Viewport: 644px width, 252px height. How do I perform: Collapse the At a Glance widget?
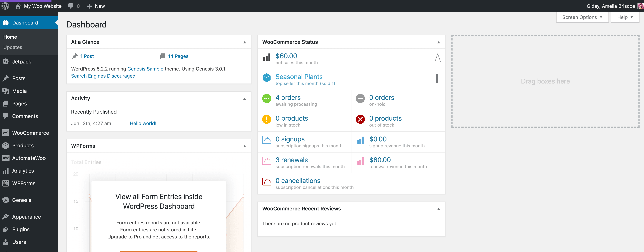click(x=245, y=42)
